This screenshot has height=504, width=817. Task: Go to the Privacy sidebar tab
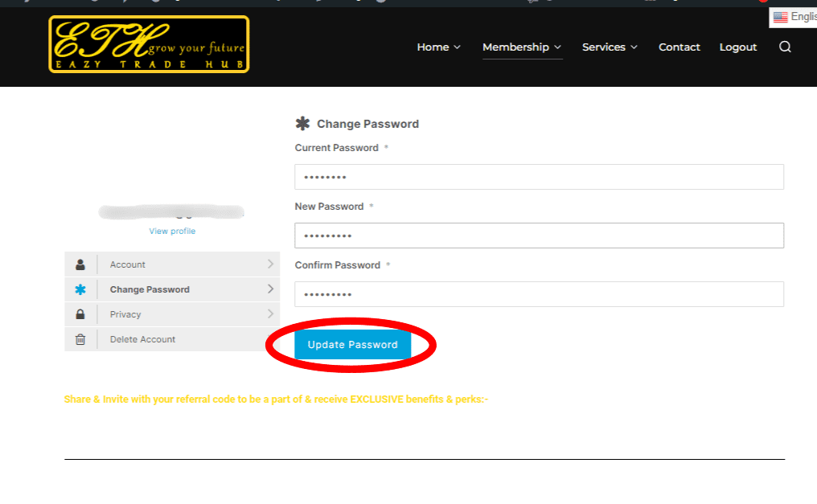coord(185,314)
